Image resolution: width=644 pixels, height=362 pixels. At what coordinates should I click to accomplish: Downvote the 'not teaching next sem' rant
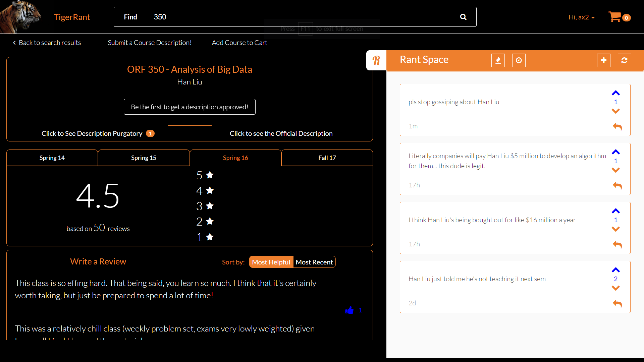click(615, 288)
